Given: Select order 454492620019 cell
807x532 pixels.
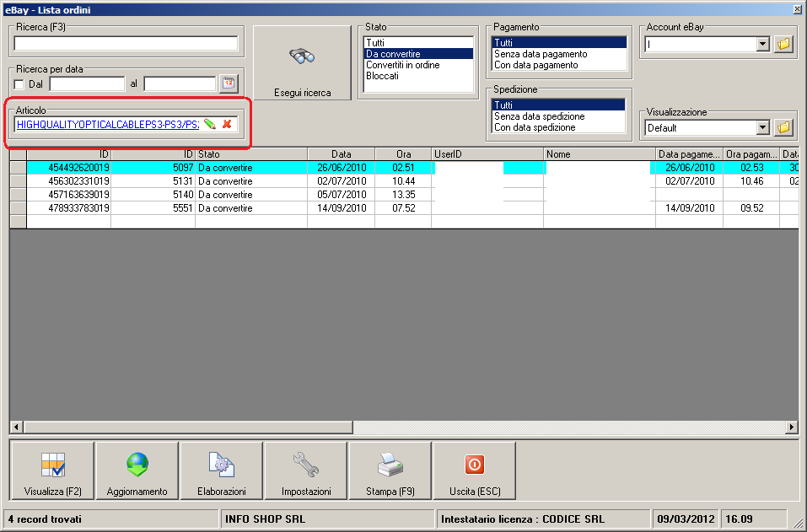Looking at the screenshot, I should [x=69, y=167].
